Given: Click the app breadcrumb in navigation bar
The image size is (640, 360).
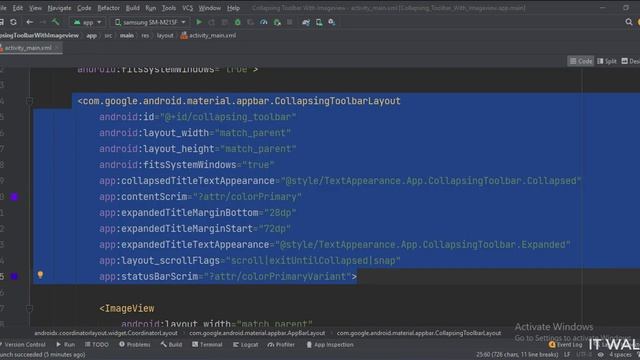Looking at the screenshot, I should click(x=91, y=36).
